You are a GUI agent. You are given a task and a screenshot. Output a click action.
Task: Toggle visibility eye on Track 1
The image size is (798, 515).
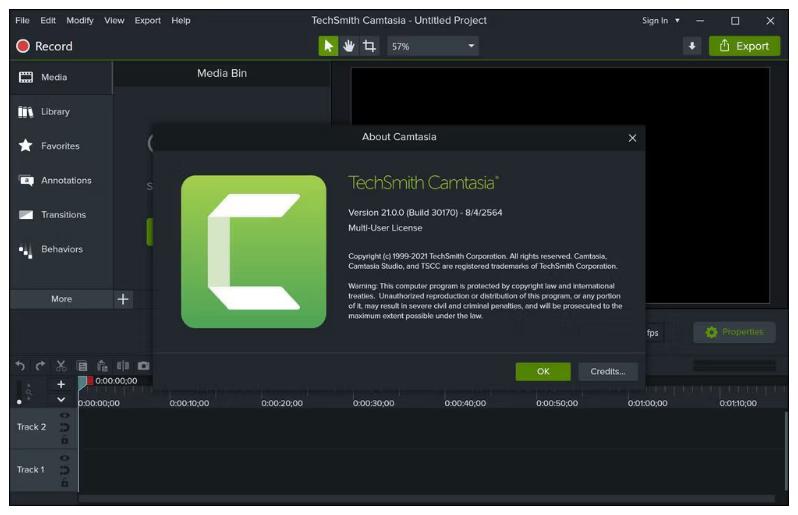[x=65, y=458]
